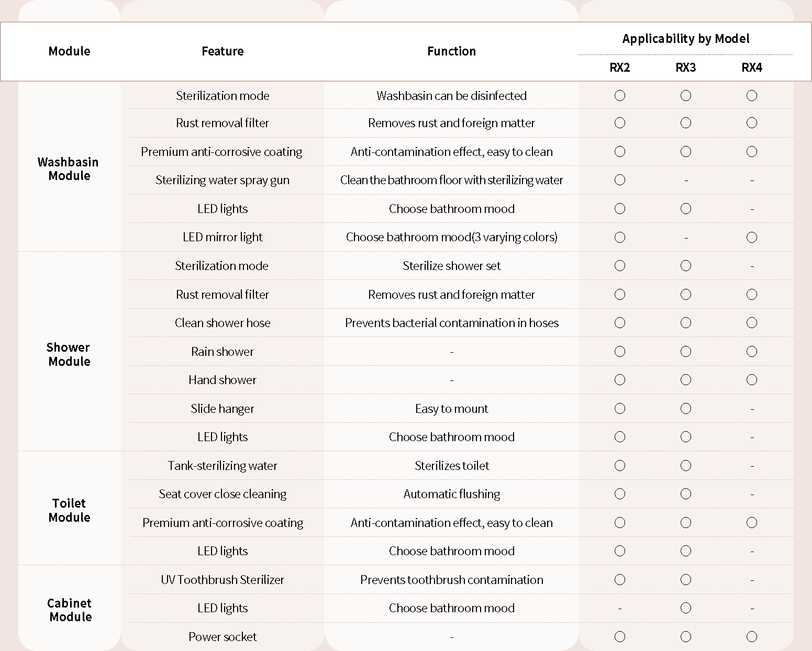Click RX4 circle in Power socket row

[x=752, y=637]
